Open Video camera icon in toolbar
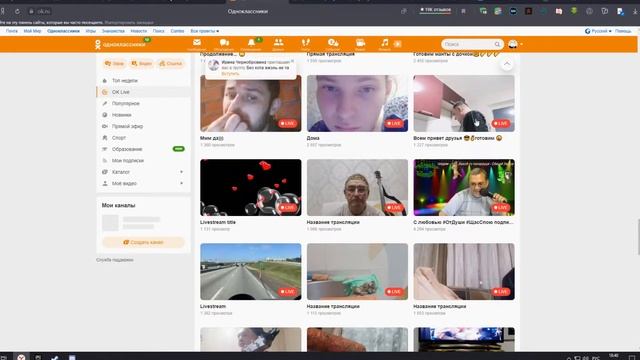Viewport: 640px width, 360px height. [360, 43]
